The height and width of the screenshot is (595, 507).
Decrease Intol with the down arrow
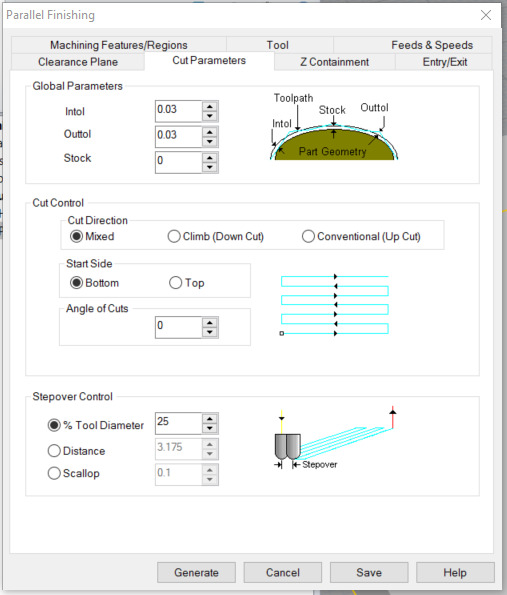pos(210,116)
